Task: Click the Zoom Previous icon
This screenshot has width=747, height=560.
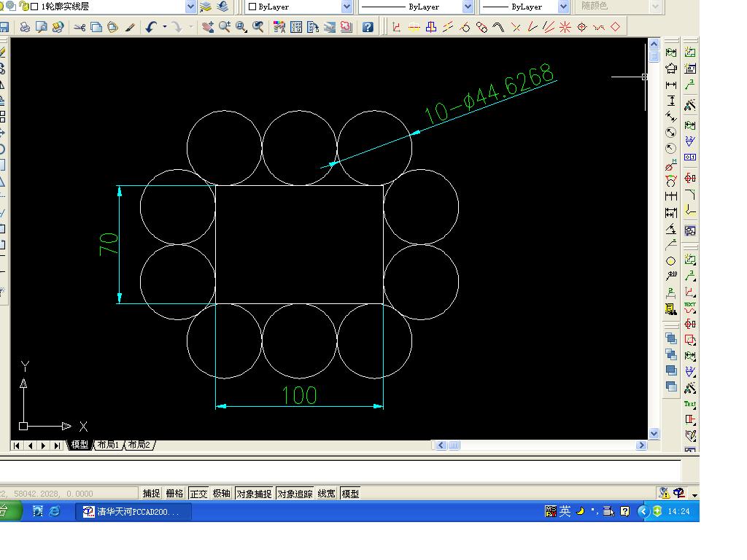Action: [258, 27]
